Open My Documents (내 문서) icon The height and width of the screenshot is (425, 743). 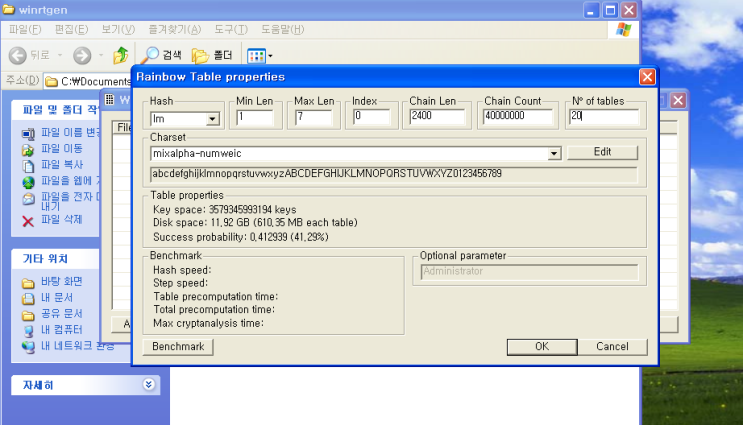tap(28, 298)
